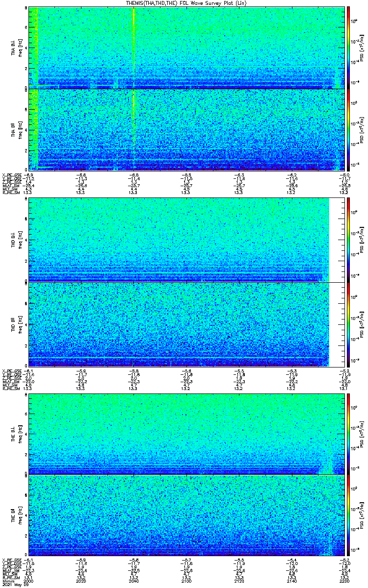Click the THA B-perpendicular freq [Hz] axis label
368x588 pixels.
pos(20,48)
